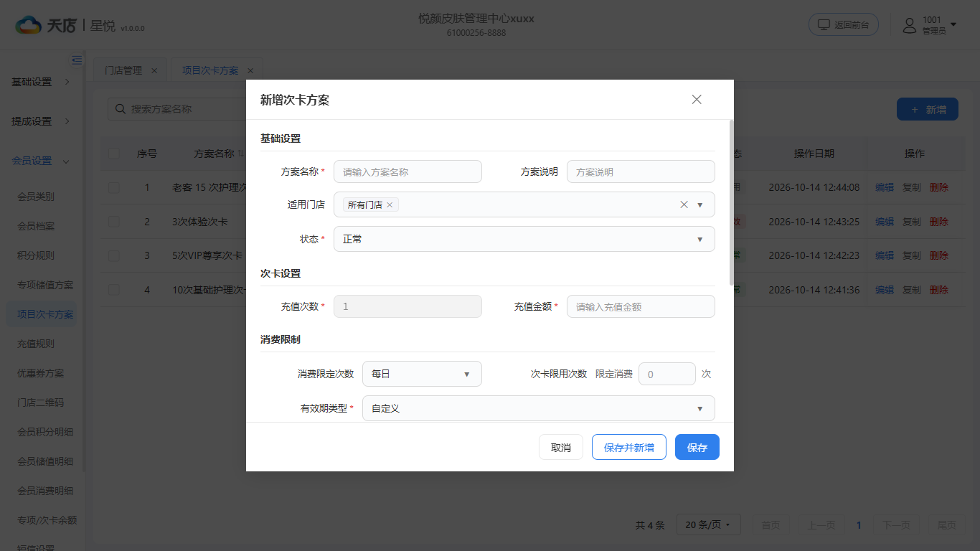Open the 20条/页 page size dropdown
This screenshot has width=980, height=551.
coord(708,525)
